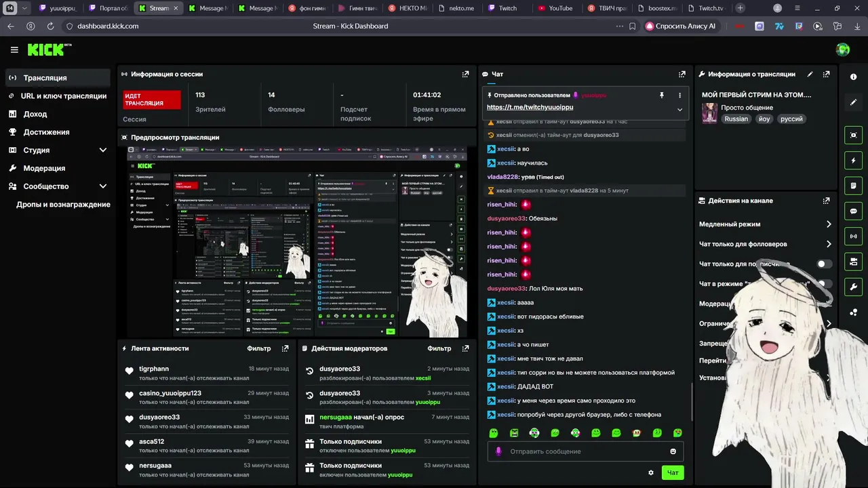
Task: Open the Activity feed Фильтр
Action: click(258, 348)
